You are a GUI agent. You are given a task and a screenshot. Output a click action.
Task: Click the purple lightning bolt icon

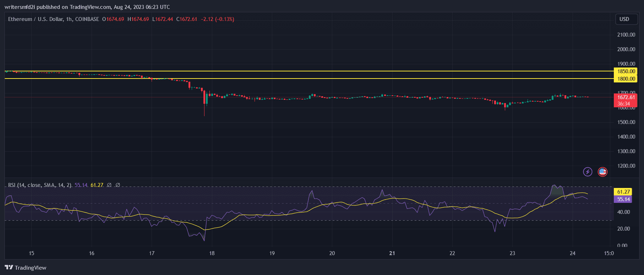(x=588, y=172)
